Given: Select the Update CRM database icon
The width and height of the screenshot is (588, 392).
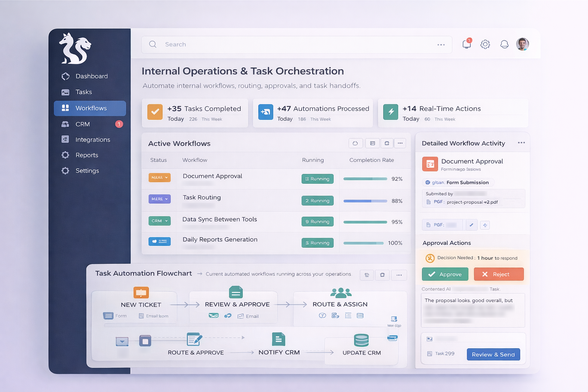Looking at the screenshot, I should 361,340.
